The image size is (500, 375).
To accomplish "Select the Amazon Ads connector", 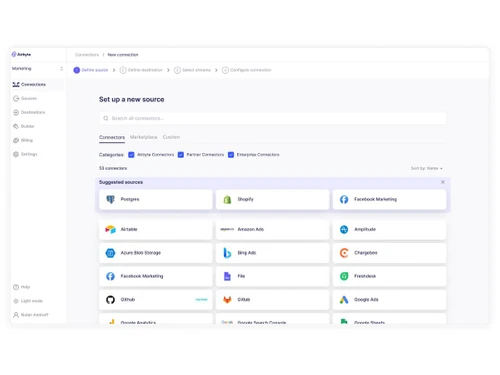I will pos(273,229).
